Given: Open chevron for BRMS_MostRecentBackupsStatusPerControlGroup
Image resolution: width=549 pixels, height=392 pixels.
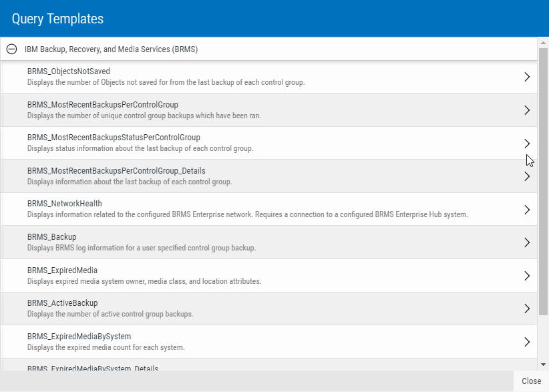Looking at the screenshot, I should click(527, 143).
